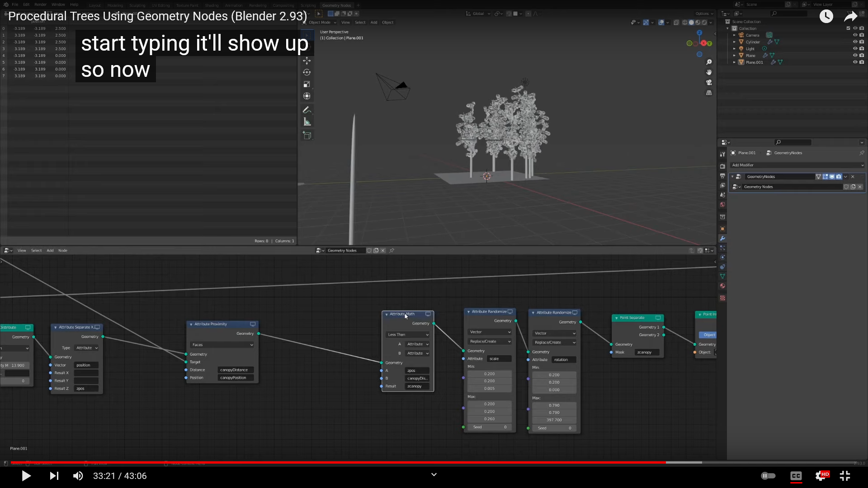Hide Cylinder in viewport via eye icon
The image size is (868, 488).
pyautogui.click(x=855, y=42)
